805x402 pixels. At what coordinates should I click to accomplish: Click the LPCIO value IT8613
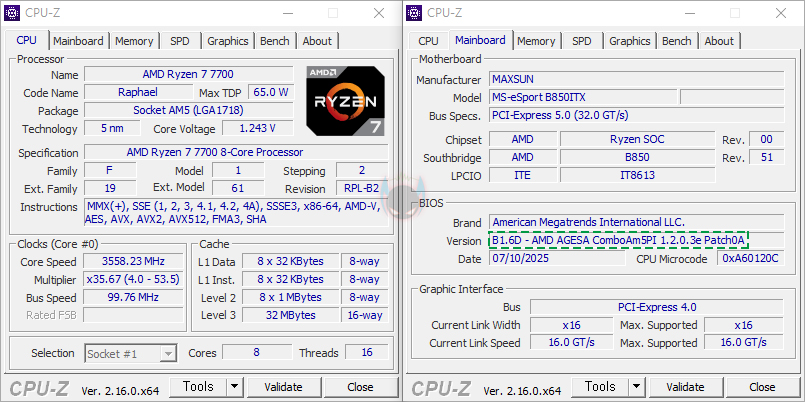637,175
